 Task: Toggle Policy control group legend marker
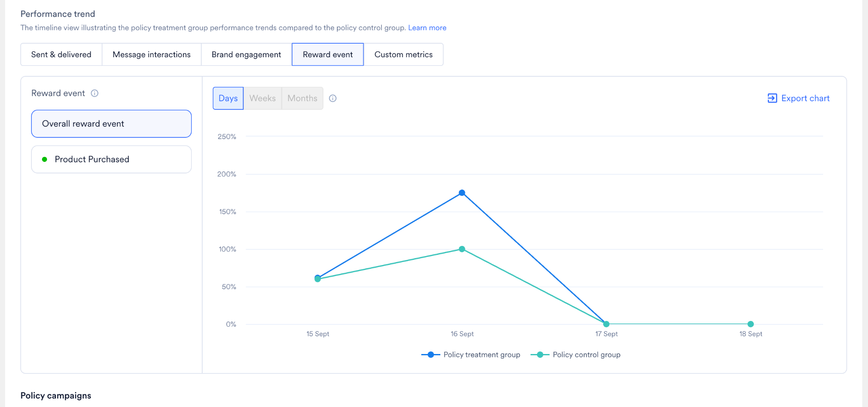[540, 355]
